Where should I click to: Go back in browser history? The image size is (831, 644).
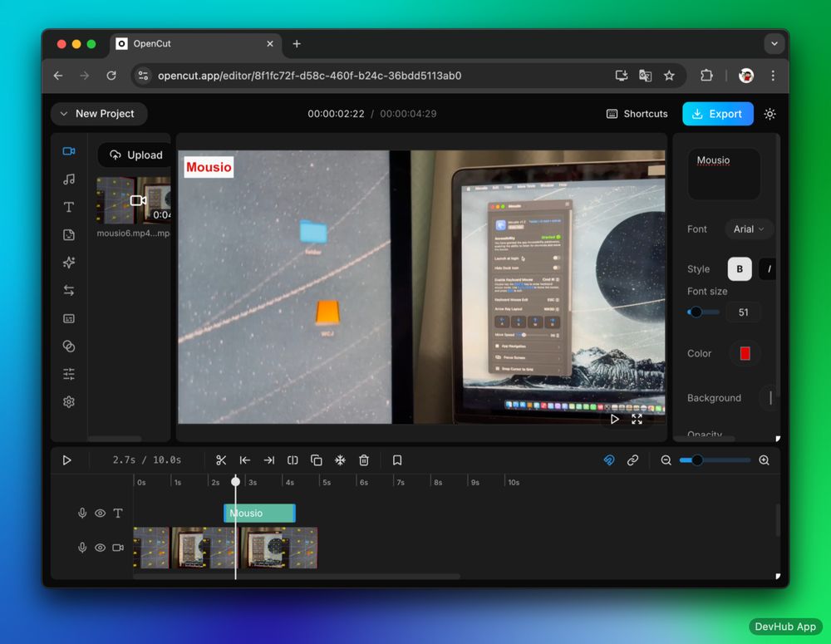pos(58,76)
